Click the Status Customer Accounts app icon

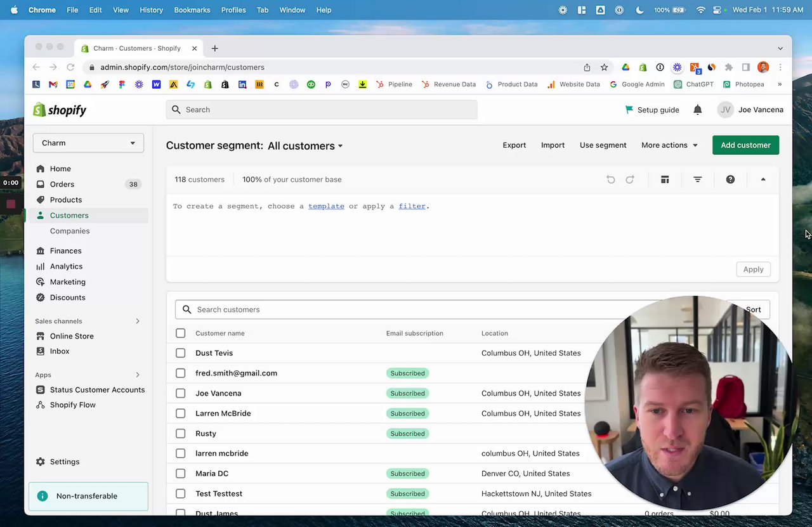(41, 390)
